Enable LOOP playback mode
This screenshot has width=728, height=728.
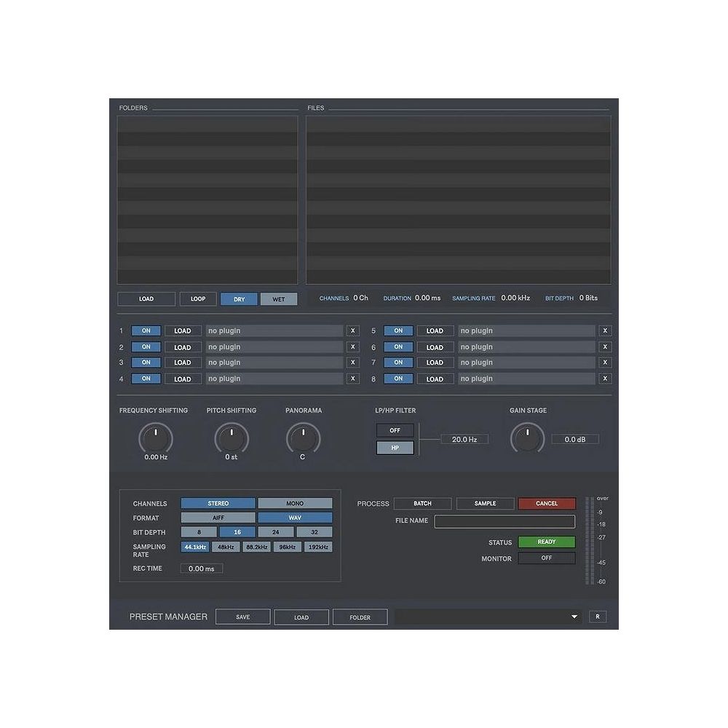point(198,298)
